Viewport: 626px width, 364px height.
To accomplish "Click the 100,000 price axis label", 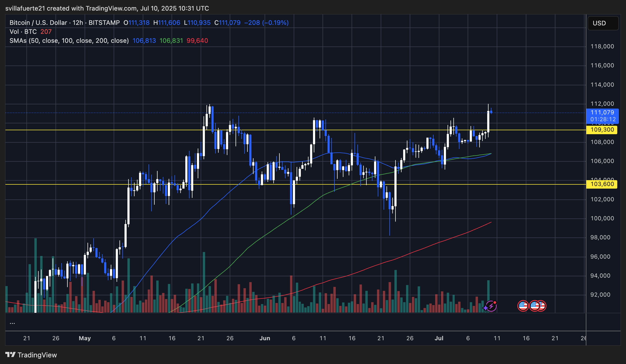I will point(602,218).
